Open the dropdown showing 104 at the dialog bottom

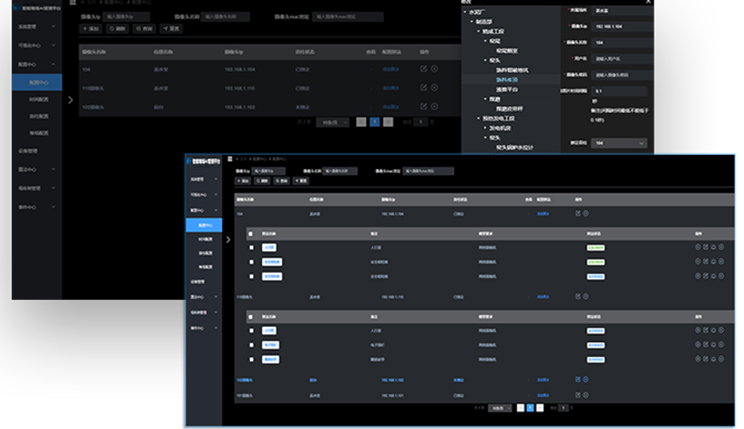(619, 143)
